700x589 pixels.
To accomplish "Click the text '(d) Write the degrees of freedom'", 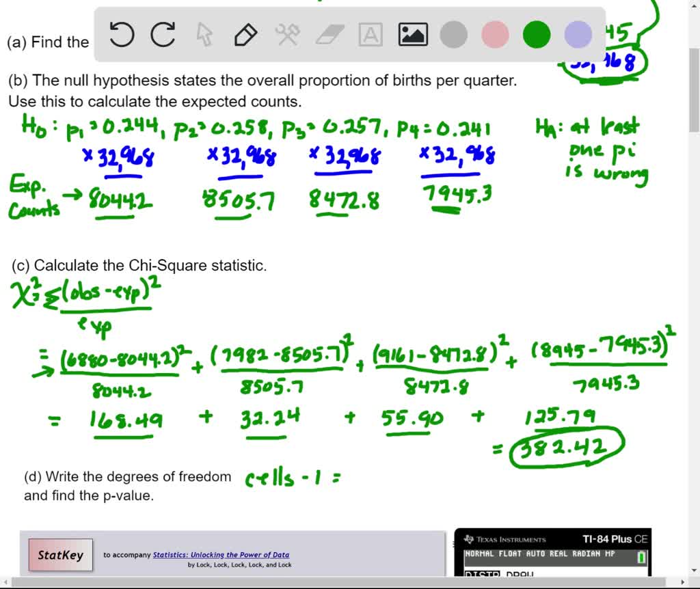I will [128, 476].
